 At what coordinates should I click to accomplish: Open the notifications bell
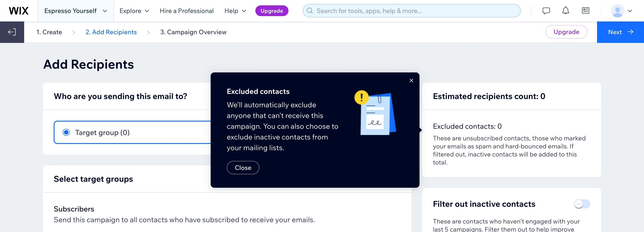[x=566, y=11]
